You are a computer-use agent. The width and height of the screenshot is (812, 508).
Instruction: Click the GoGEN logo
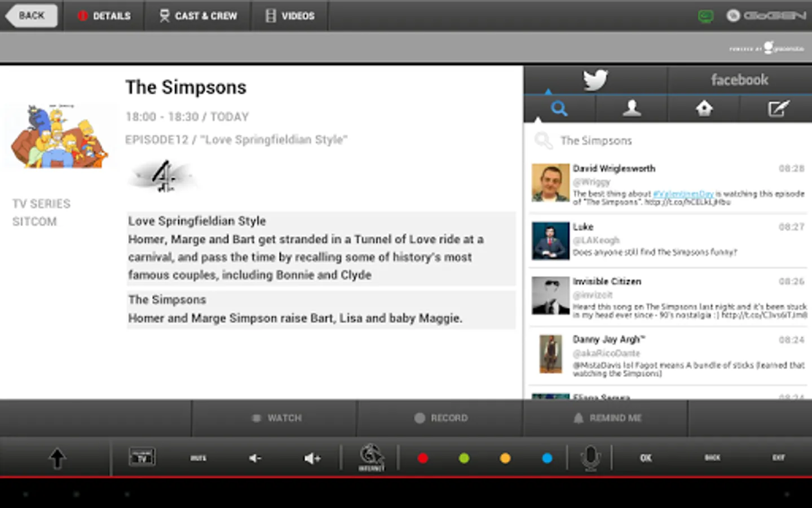[x=766, y=16]
